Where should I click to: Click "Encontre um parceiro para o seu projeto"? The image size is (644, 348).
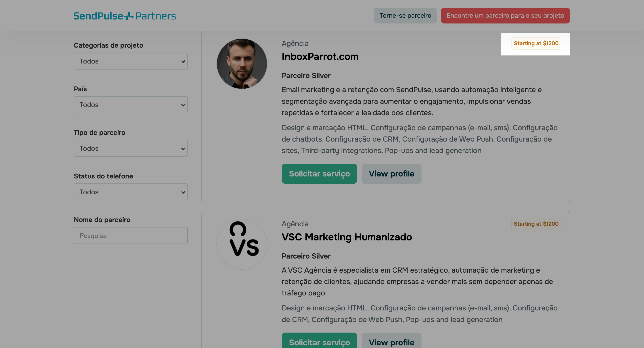point(505,15)
